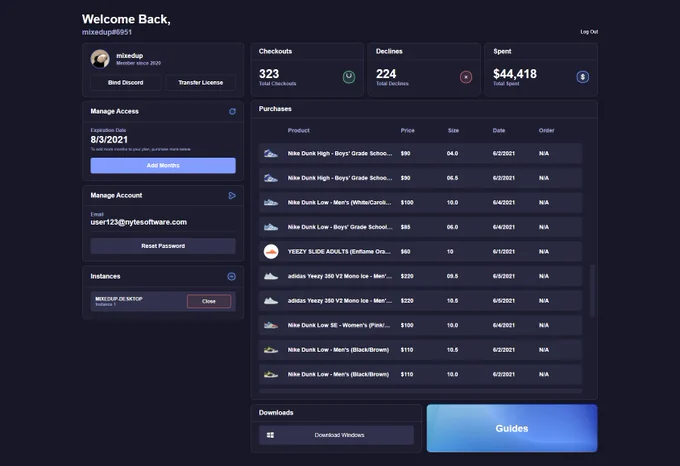Click the Price column header
The image size is (680, 466).
pos(408,130)
